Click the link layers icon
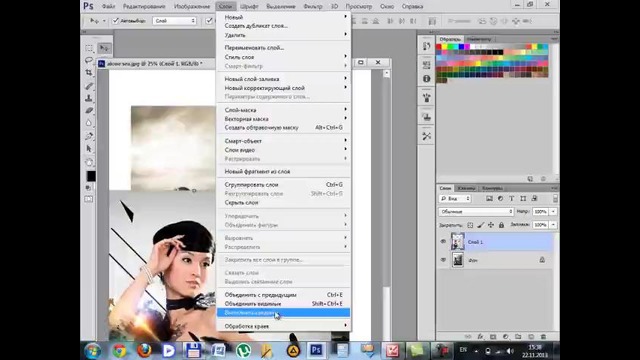640x360 pixels. point(468,337)
